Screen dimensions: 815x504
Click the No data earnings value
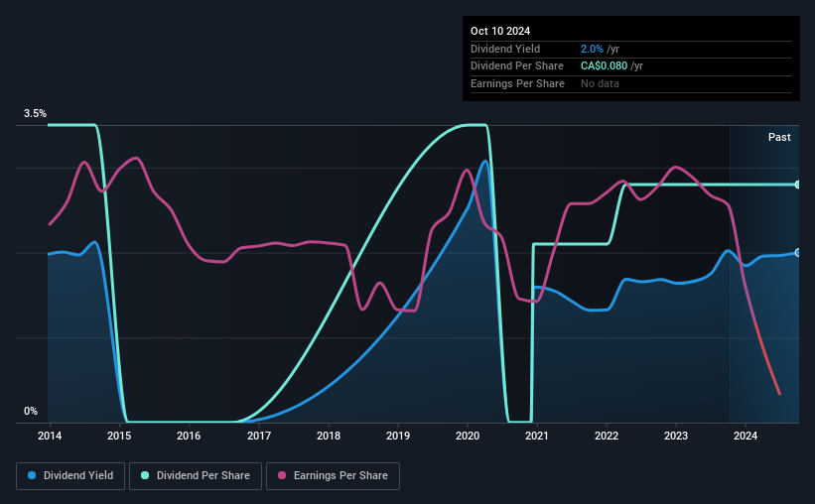coord(600,83)
